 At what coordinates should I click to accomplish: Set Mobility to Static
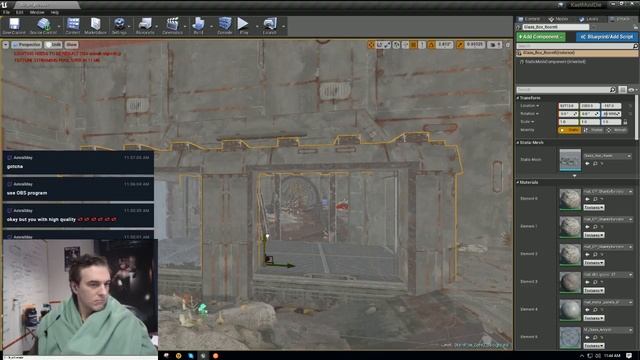click(x=569, y=130)
